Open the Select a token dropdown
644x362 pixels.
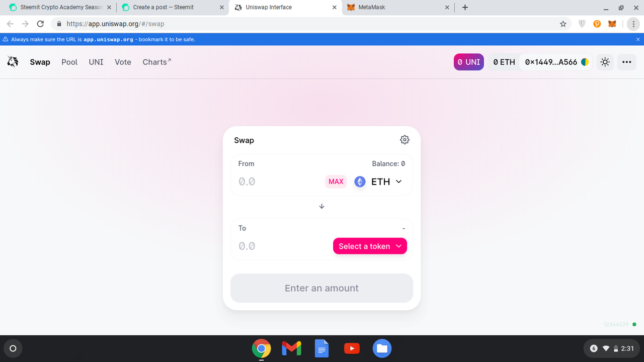click(370, 246)
